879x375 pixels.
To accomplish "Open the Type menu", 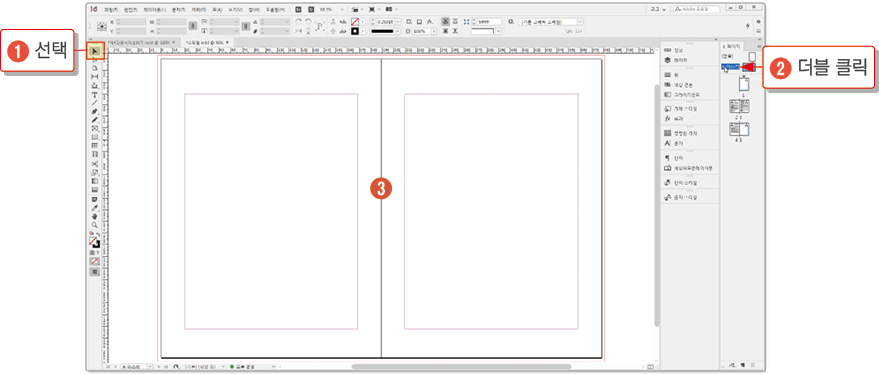I will click(x=179, y=10).
